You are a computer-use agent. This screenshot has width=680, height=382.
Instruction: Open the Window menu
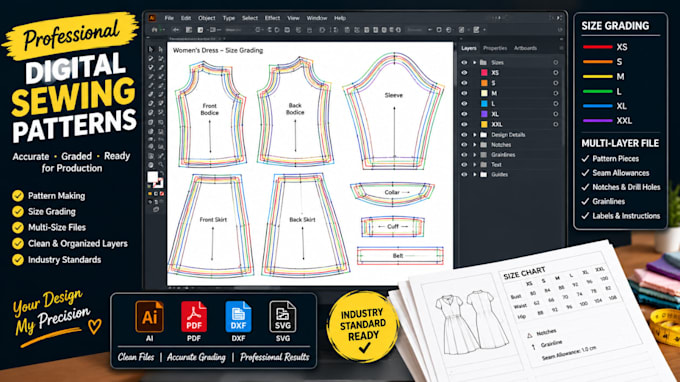[317, 18]
